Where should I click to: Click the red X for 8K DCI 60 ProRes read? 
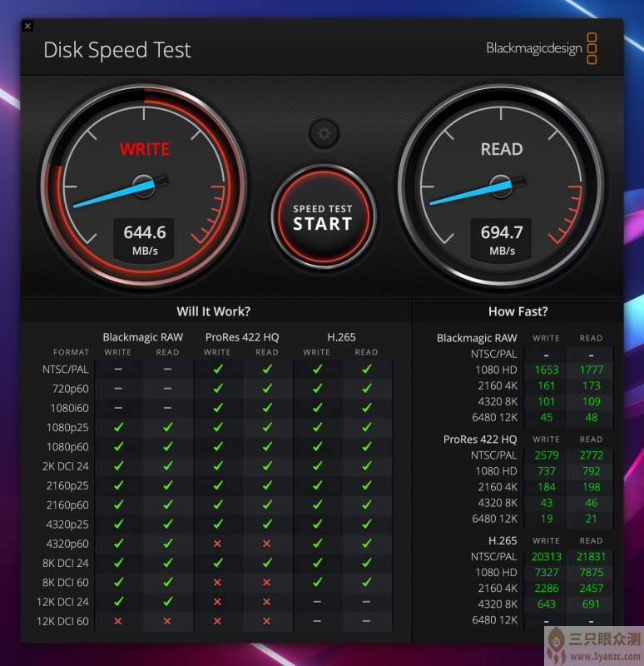tap(266, 582)
